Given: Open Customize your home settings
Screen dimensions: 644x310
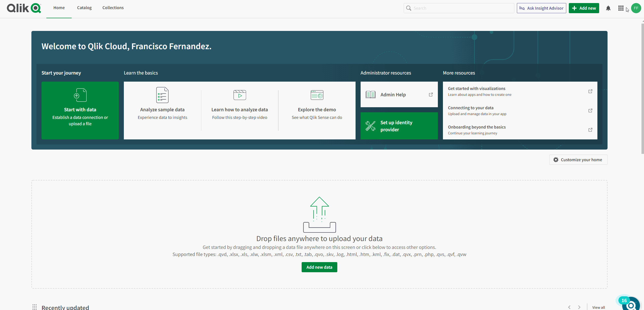Looking at the screenshot, I should pyautogui.click(x=578, y=160).
